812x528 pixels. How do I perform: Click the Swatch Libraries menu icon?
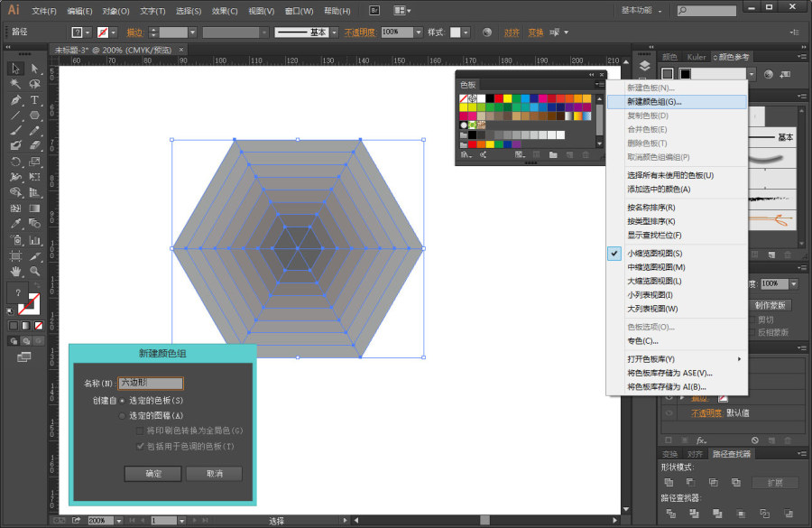[x=466, y=154]
